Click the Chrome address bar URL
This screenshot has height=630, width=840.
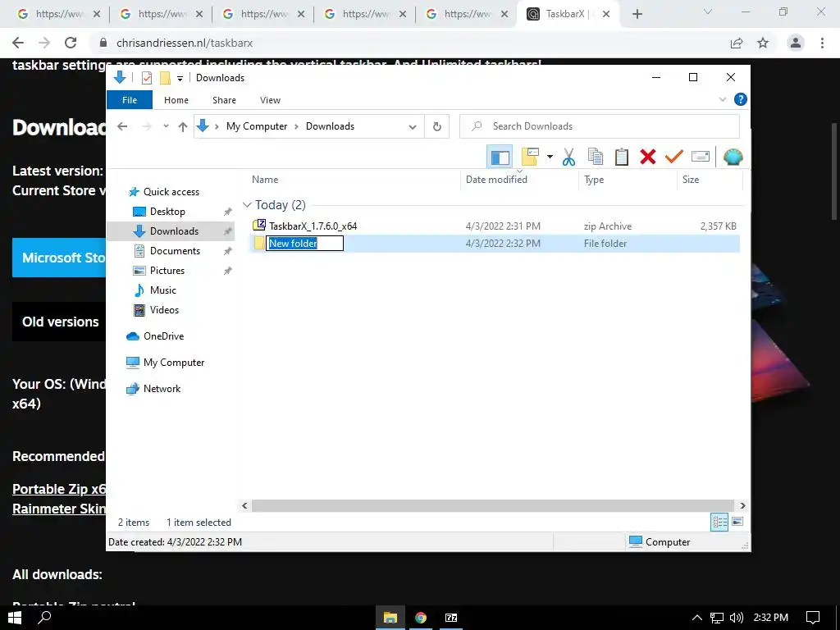point(185,43)
